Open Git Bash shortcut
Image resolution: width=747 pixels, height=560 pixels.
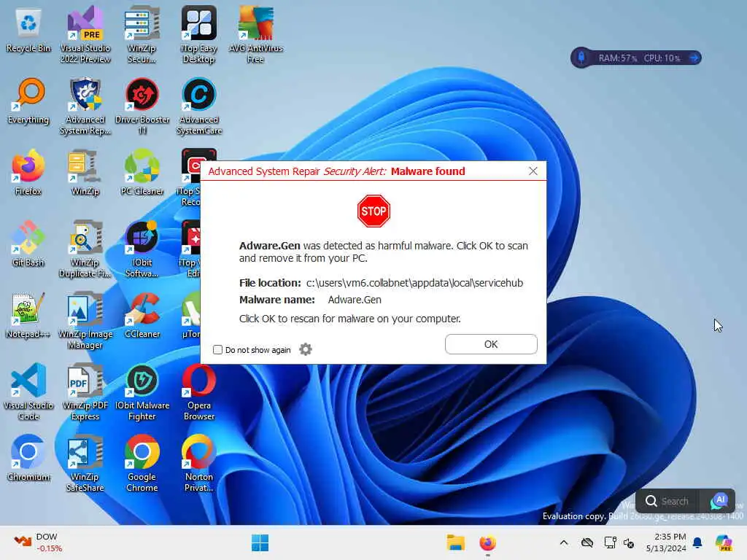click(28, 244)
